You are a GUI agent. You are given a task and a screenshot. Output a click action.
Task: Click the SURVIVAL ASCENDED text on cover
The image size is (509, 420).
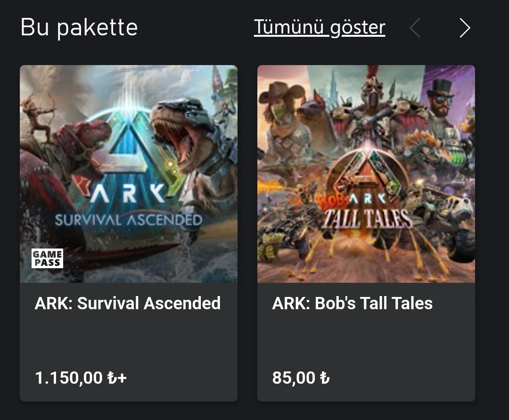coord(128,220)
